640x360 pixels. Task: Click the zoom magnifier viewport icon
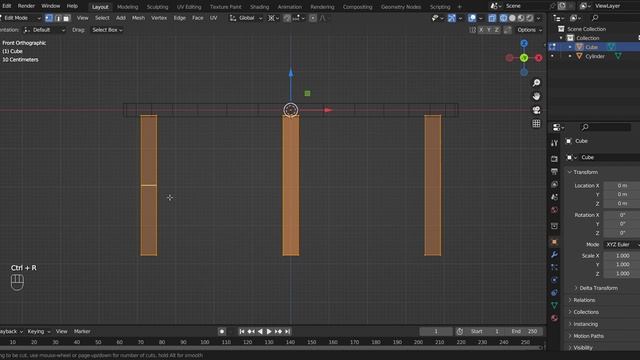(536, 83)
